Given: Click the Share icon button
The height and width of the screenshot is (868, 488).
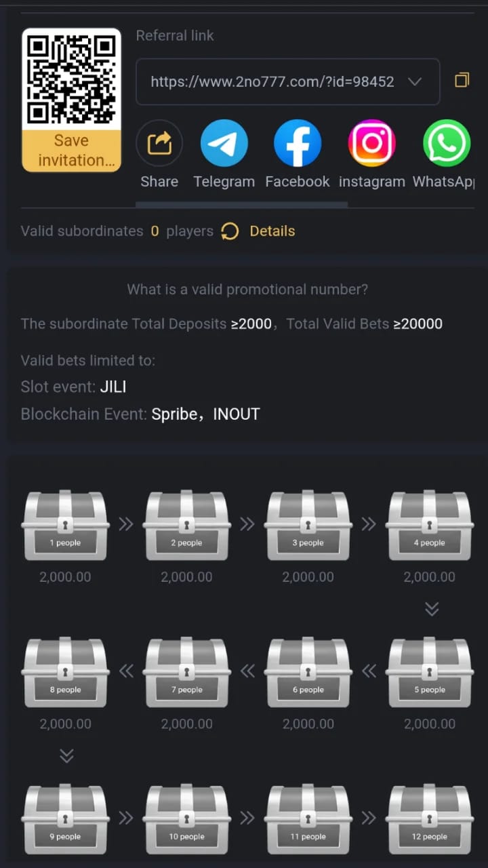Looking at the screenshot, I should (159, 144).
